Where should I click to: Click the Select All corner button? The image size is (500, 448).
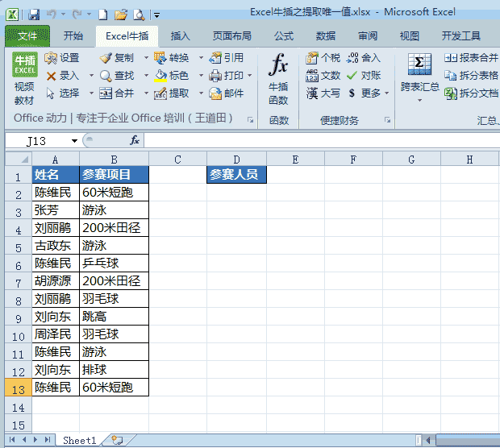(x=19, y=159)
